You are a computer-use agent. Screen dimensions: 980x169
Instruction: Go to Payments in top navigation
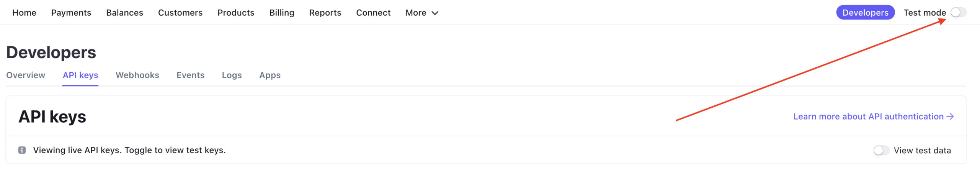coord(71,13)
